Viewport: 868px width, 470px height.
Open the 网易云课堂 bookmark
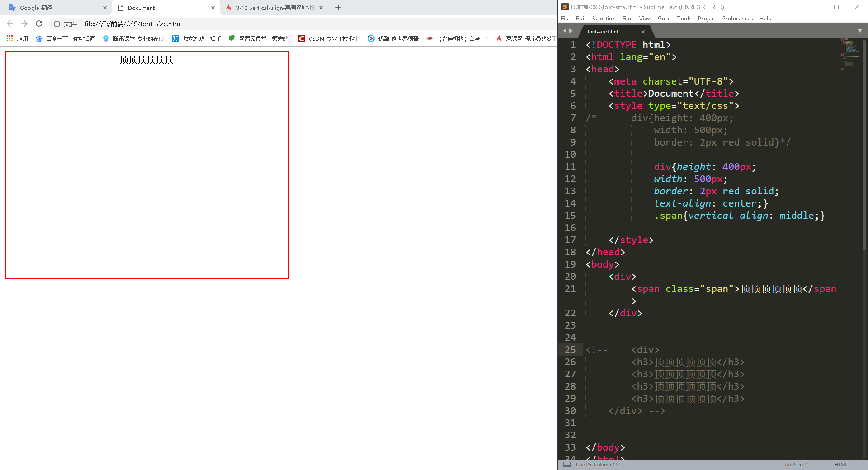(x=259, y=39)
